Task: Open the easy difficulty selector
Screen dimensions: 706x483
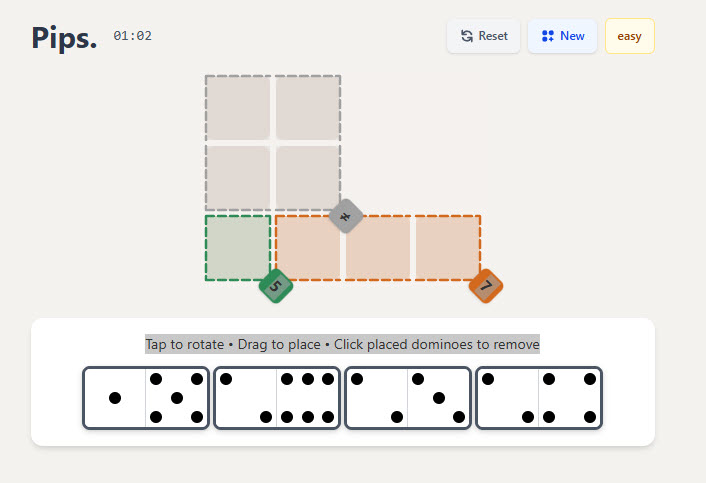Action: 629,36
